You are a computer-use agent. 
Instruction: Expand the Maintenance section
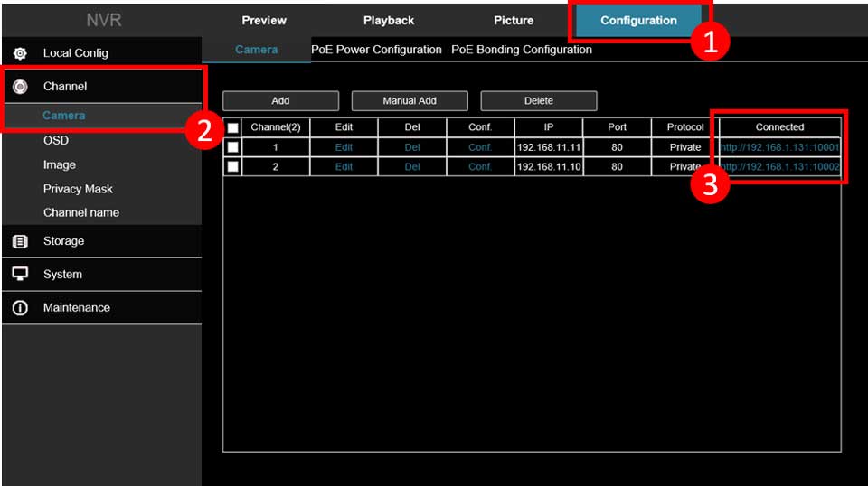pos(76,308)
